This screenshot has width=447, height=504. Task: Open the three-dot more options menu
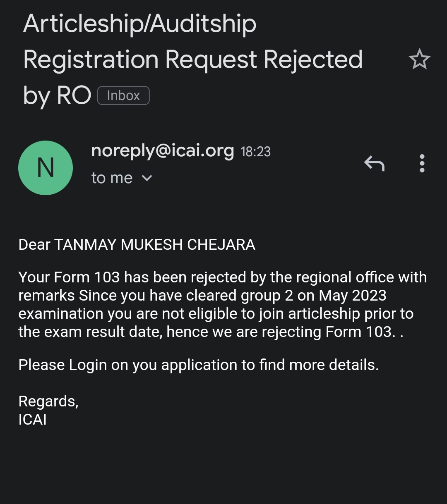coord(422,163)
